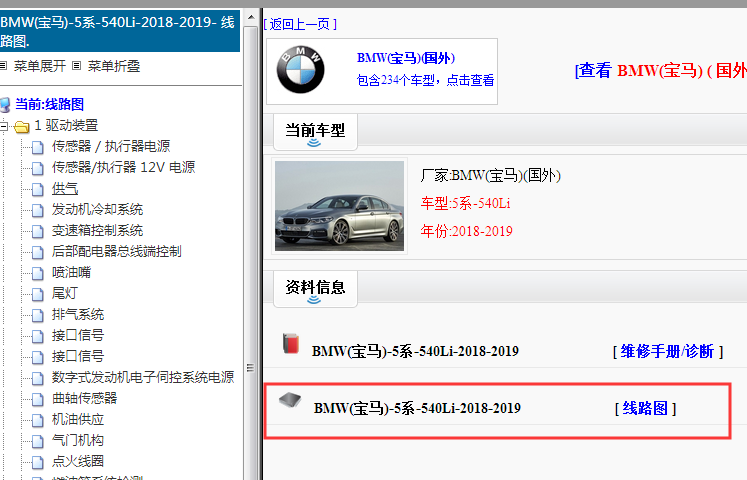Click the tree panel scrollbar up arrow
This screenshot has height=480, width=747.
(x=251, y=18)
